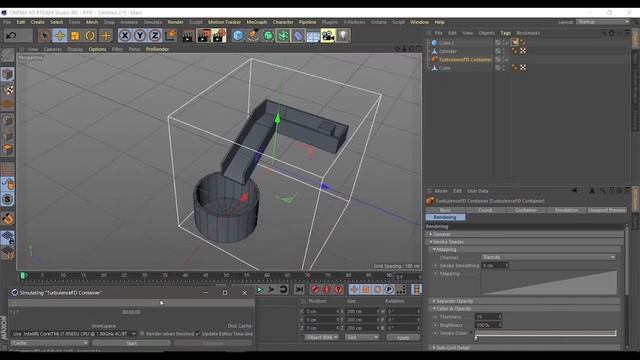This screenshot has height=360, width=640.
Task: Activate the Rotate tool
Action: coord(90,36)
